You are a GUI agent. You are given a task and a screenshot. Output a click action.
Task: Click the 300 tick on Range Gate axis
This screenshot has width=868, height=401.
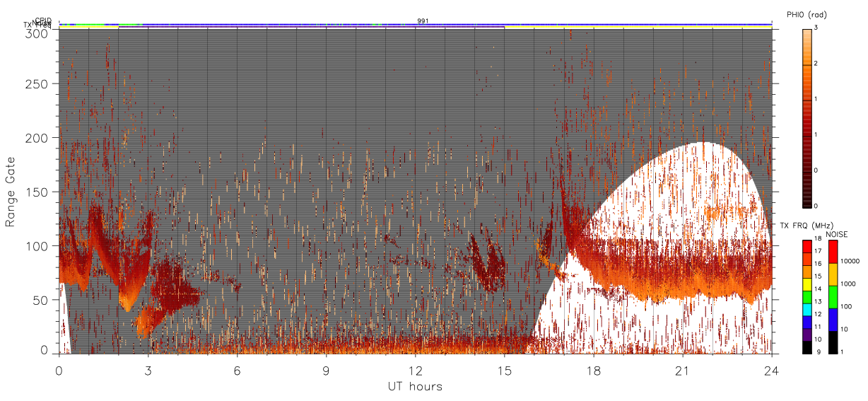point(38,33)
